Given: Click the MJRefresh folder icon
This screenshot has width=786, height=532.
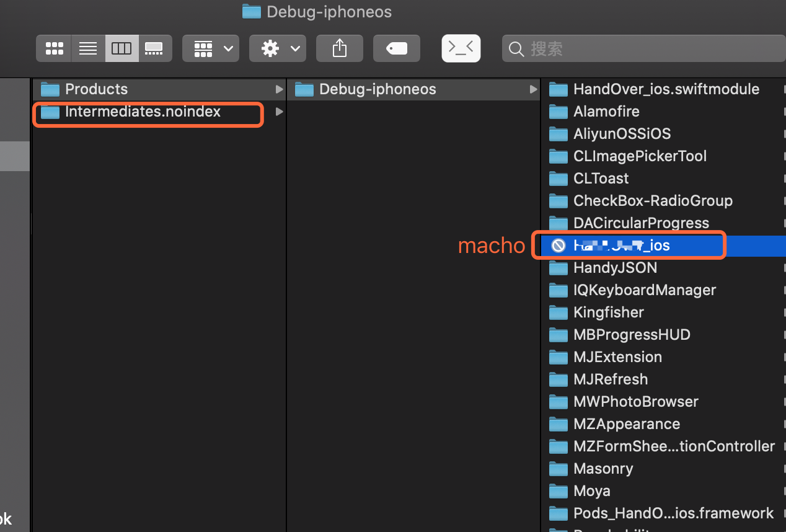Looking at the screenshot, I should pyautogui.click(x=559, y=379).
